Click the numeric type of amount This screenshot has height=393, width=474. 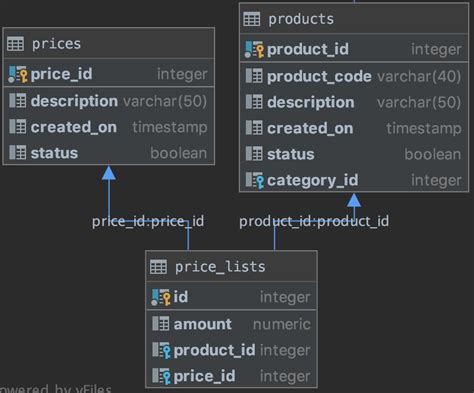point(282,324)
